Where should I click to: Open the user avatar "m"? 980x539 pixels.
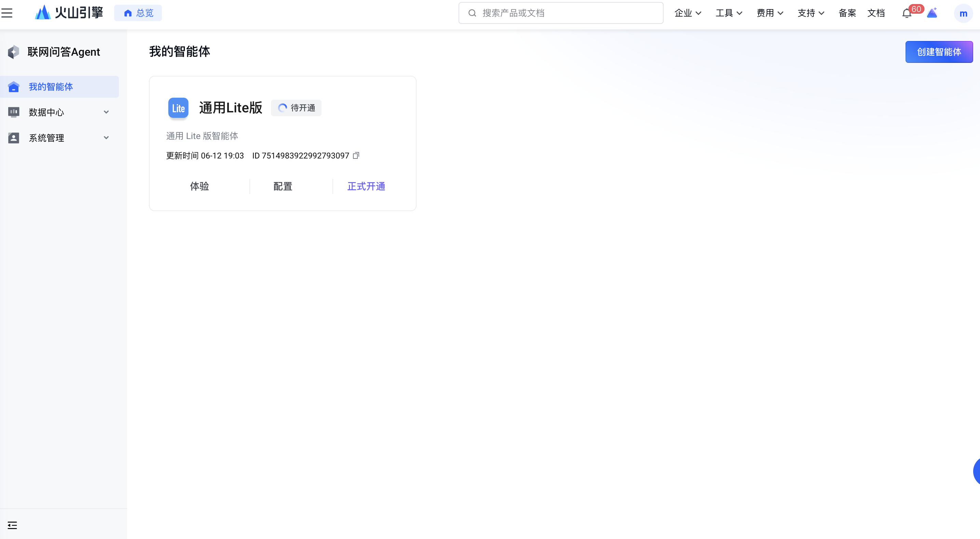963,13
